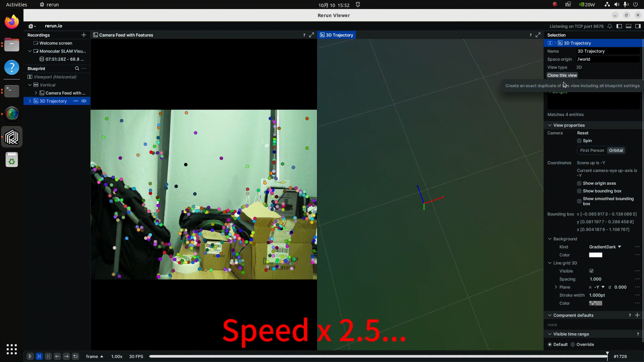Click the Clone this view button
644x362 pixels.
[x=562, y=75]
